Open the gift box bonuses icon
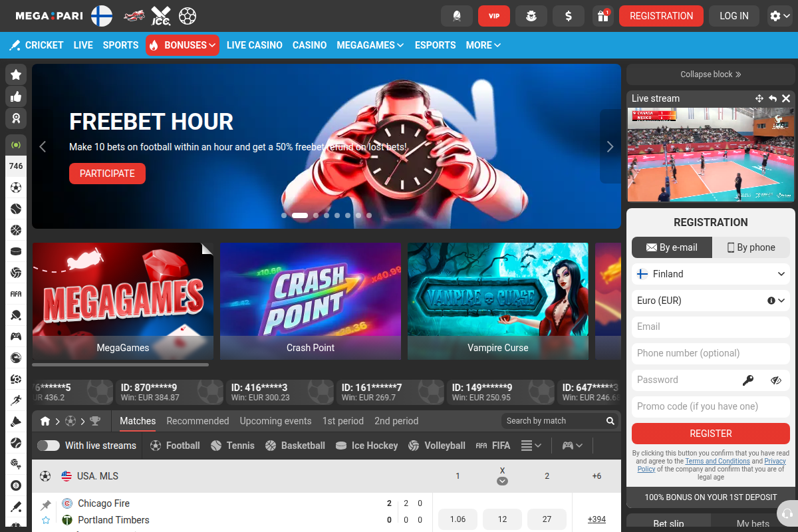 [603, 16]
